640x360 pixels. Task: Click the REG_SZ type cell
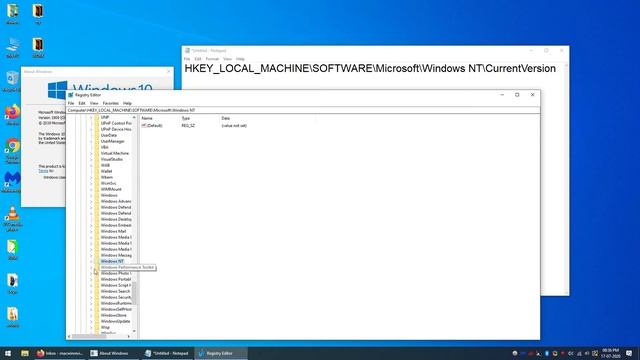tap(188, 126)
